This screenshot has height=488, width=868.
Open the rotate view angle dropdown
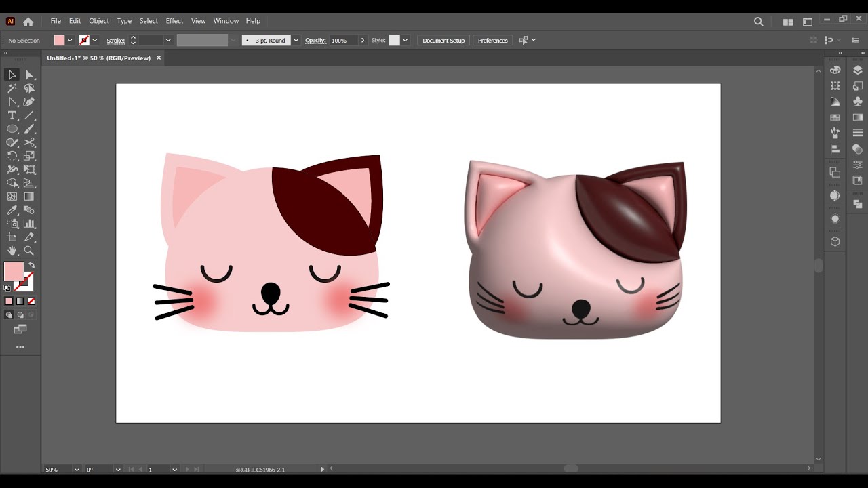pyautogui.click(x=118, y=469)
